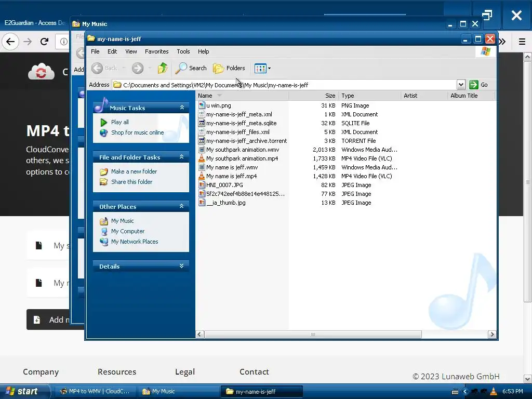Click the horizontal scrollbar thumb in file list
The width and height of the screenshot is (532, 399).
point(312,335)
